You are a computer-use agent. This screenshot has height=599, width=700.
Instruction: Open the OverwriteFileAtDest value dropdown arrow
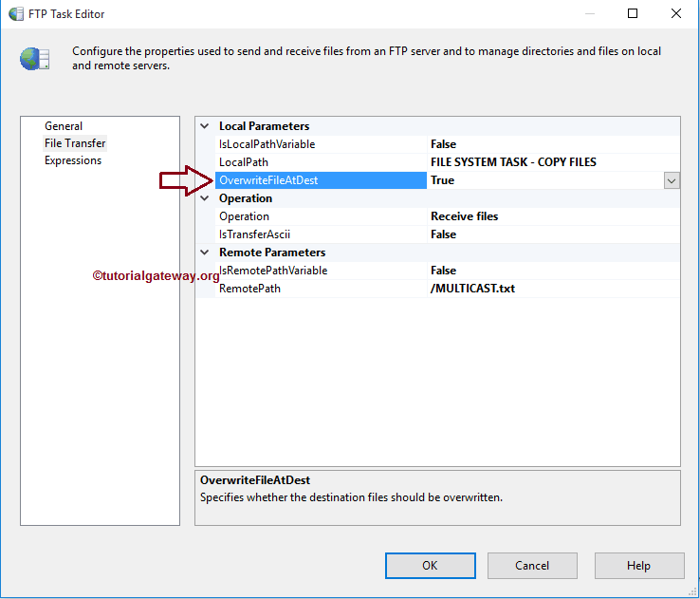672,181
